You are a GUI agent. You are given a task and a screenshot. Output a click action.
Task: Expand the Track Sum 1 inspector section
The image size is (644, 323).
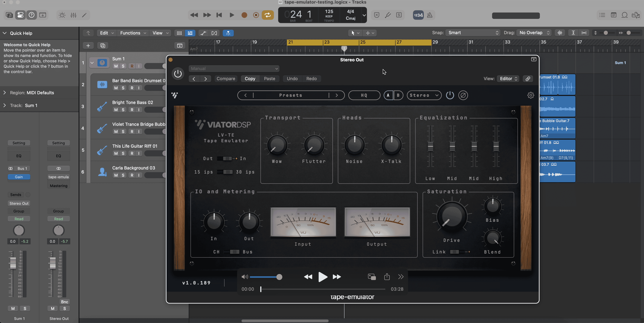4,105
